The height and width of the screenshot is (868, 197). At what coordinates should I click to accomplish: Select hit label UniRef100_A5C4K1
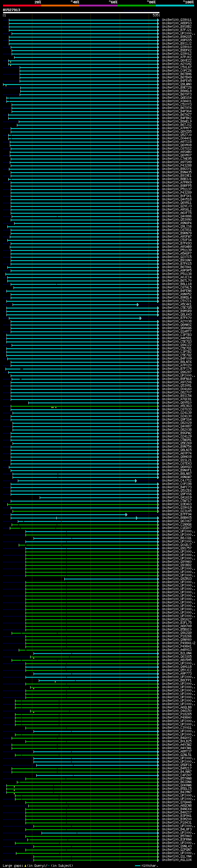point(177,304)
